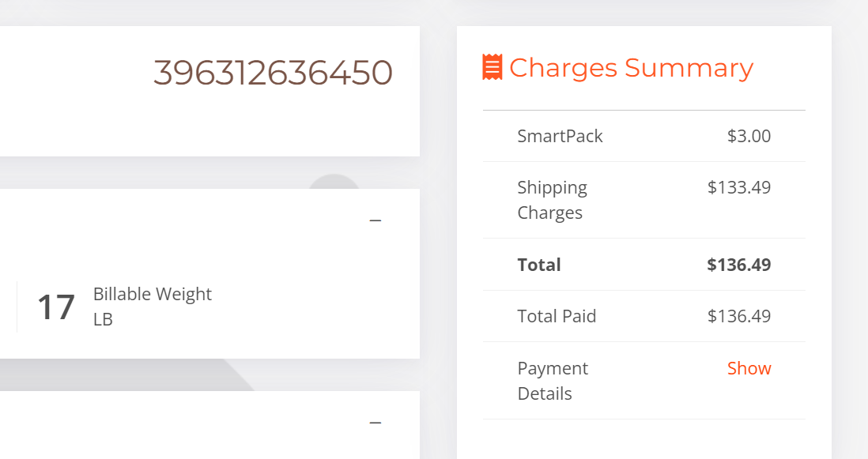Click the bold Total label
868x459 pixels.
[539, 265]
